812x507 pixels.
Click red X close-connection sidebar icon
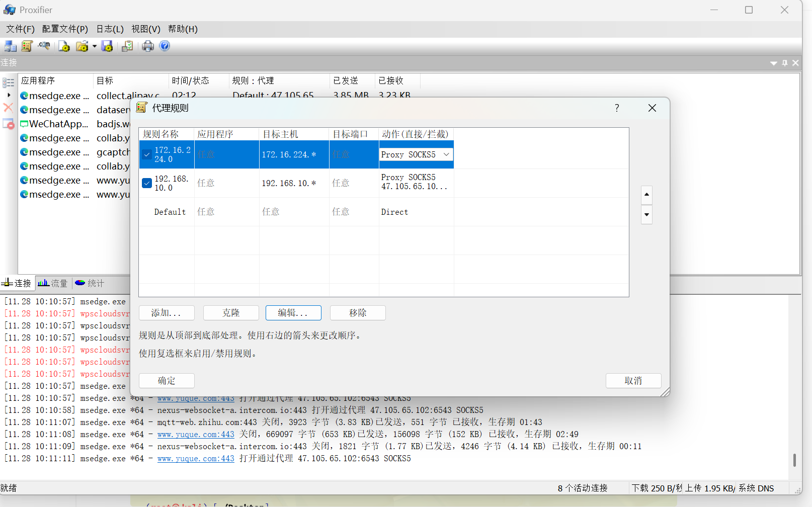point(8,107)
